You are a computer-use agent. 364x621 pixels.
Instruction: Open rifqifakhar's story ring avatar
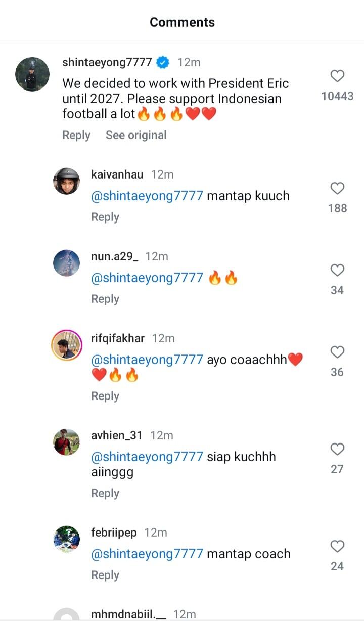66,345
